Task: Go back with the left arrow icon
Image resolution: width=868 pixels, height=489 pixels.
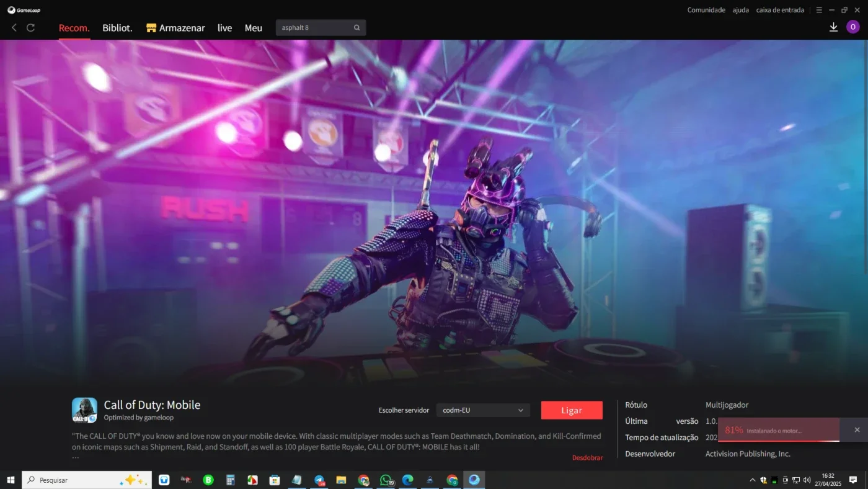Action: point(14,28)
